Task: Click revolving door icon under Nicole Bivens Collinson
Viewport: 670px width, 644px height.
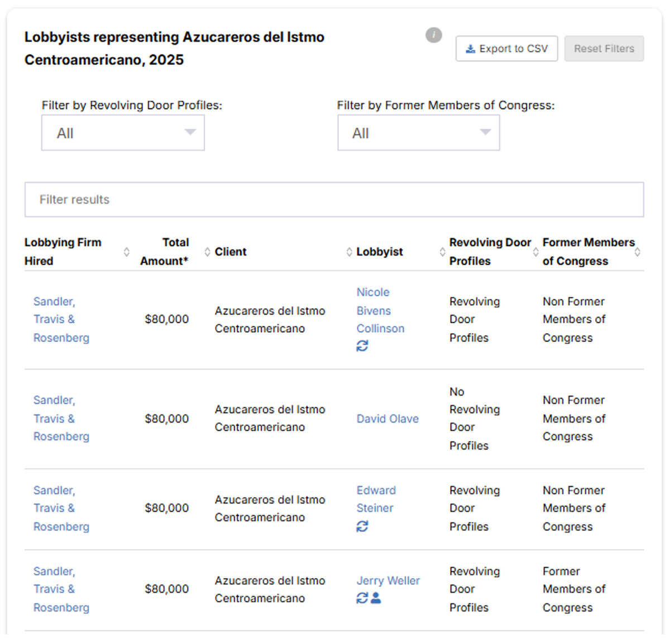Action: 362,346
